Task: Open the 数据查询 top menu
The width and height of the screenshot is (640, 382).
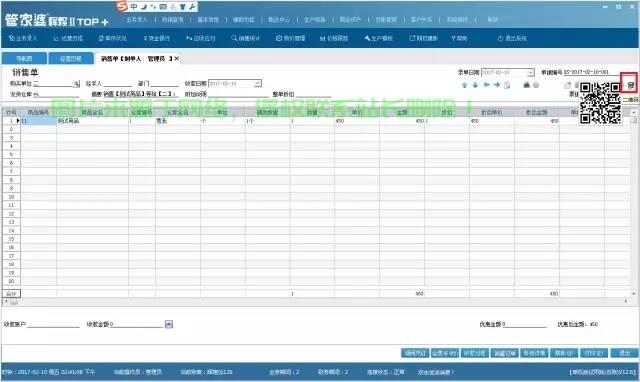Action: (x=173, y=20)
